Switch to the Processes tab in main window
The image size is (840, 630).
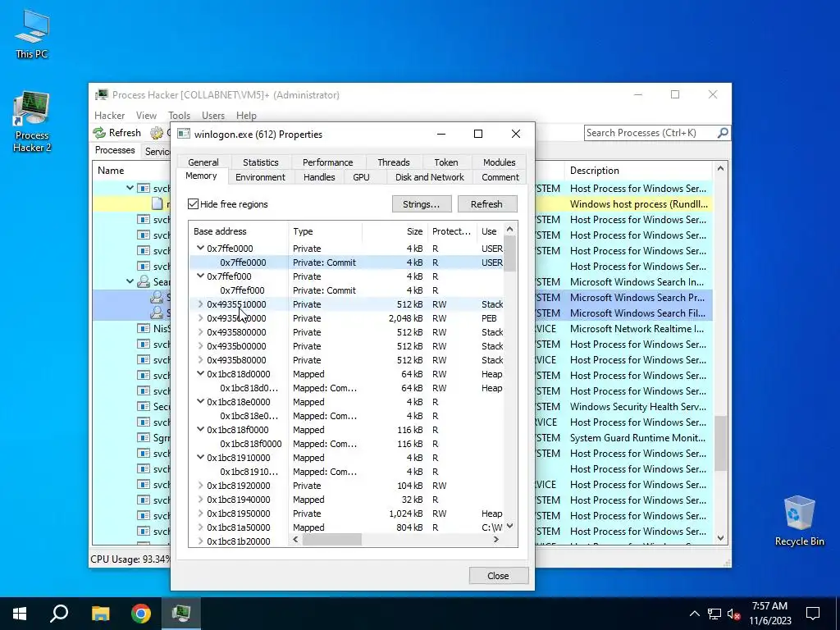point(115,151)
